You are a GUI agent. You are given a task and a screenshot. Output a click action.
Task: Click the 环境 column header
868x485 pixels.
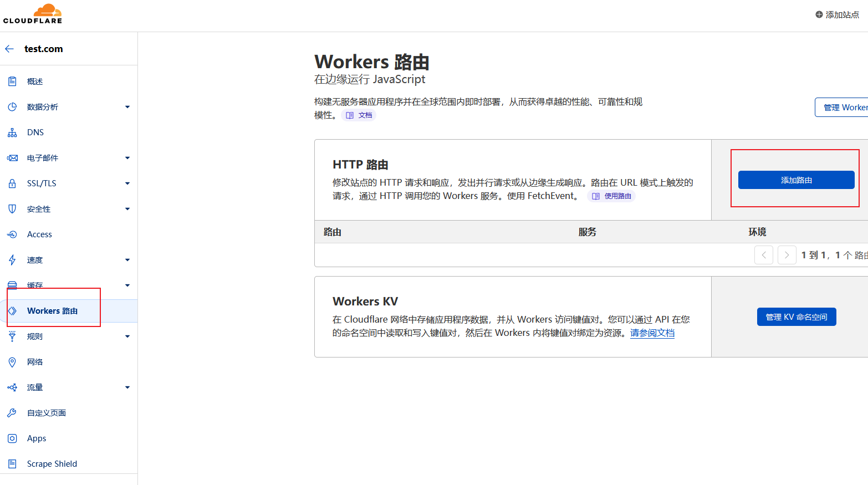coord(758,232)
